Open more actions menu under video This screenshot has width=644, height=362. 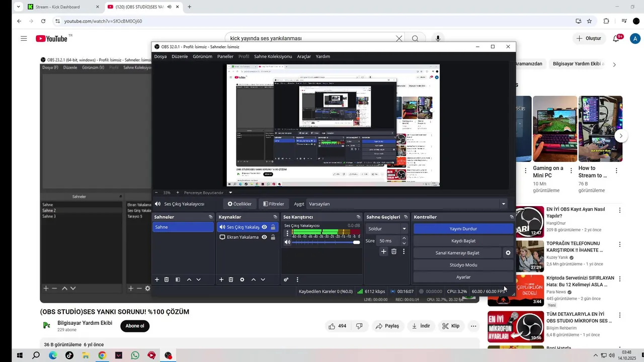(x=473, y=326)
